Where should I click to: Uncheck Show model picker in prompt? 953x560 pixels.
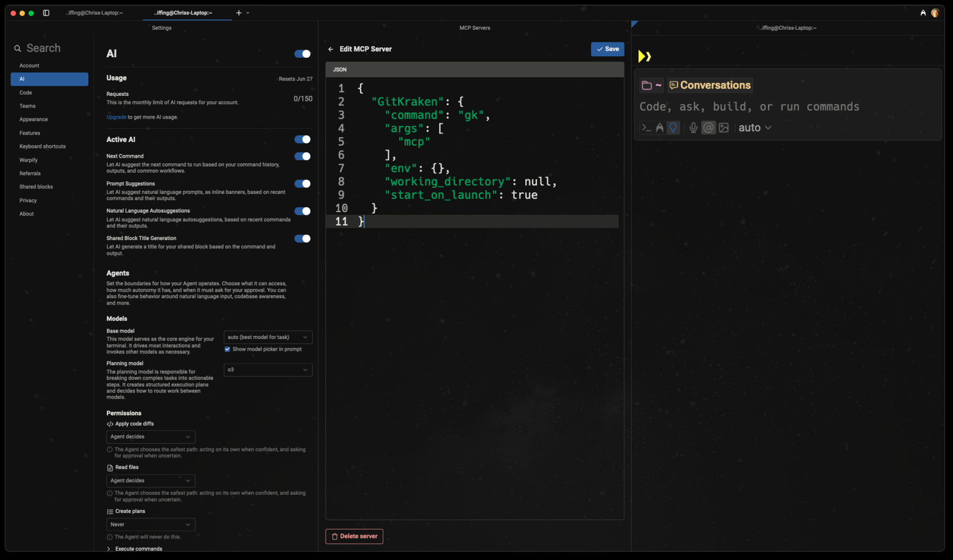coord(227,349)
